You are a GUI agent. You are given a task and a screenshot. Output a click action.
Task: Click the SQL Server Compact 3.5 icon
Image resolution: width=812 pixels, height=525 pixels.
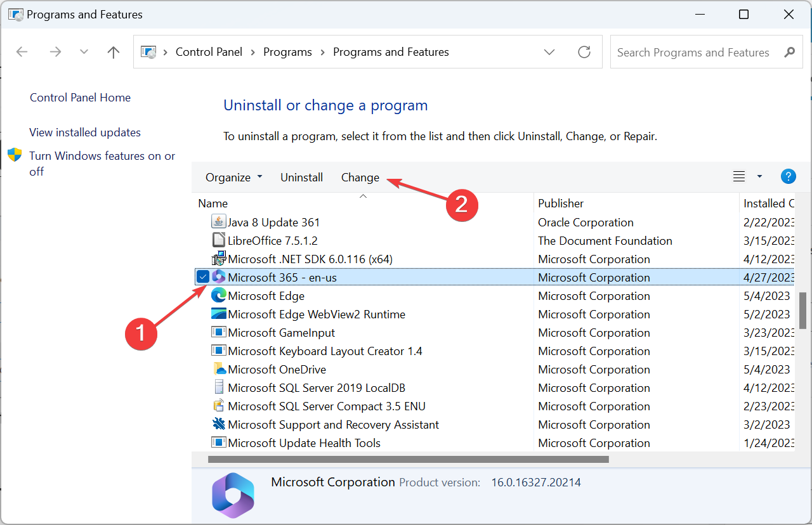coord(219,406)
